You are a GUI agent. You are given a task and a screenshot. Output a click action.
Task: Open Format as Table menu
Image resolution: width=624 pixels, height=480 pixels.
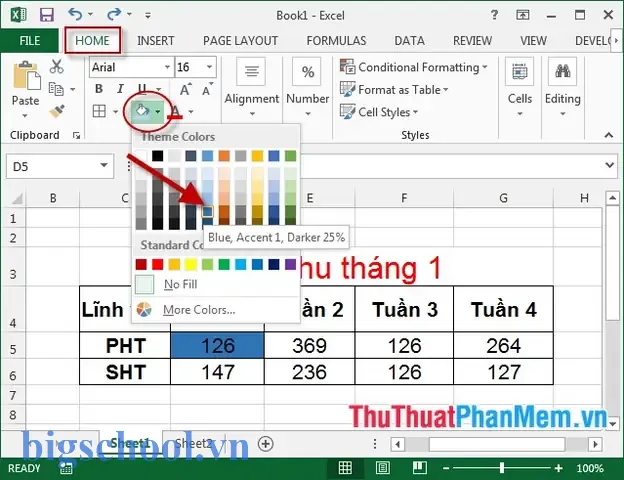(394, 90)
